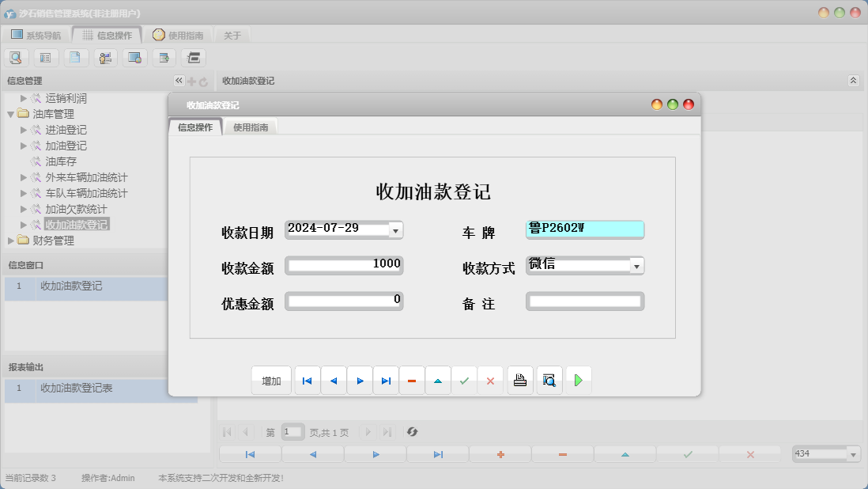Click the user management icon on the toolbar
Screen dimensions: 868x489
coord(104,57)
